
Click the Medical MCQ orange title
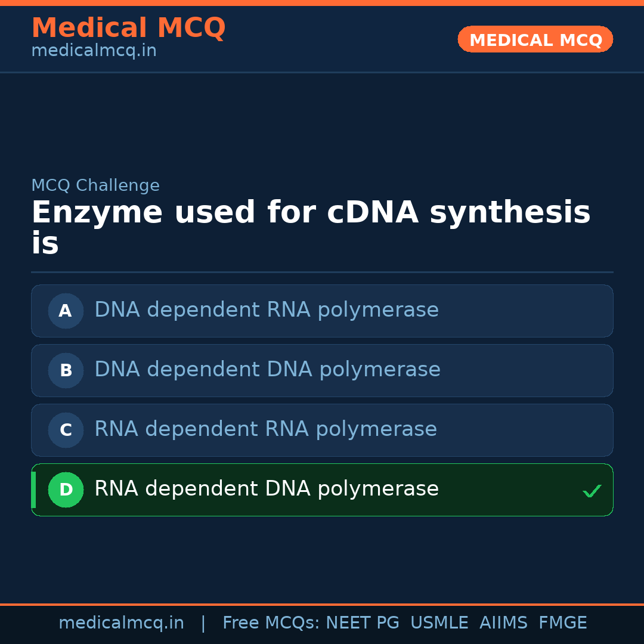(x=128, y=28)
